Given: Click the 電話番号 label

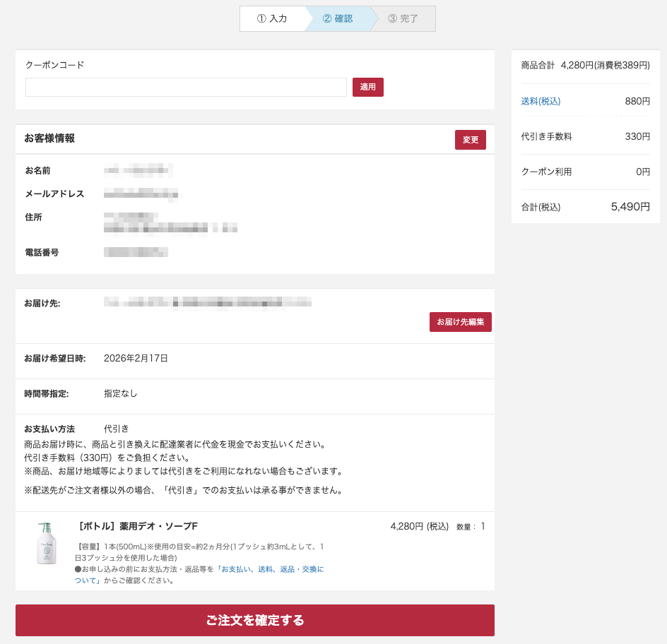Looking at the screenshot, I should [x=42, y=253].
